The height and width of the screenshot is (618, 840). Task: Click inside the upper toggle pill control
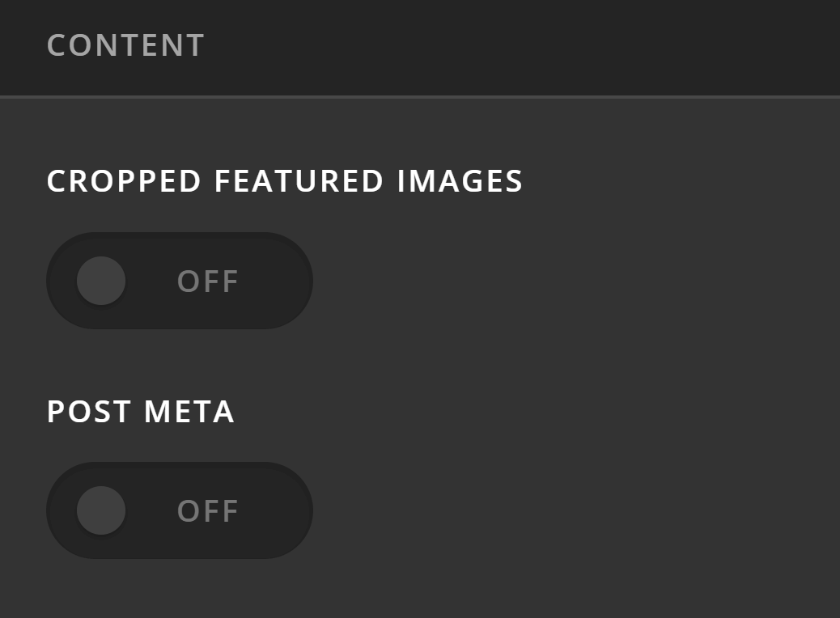(180, 281)
